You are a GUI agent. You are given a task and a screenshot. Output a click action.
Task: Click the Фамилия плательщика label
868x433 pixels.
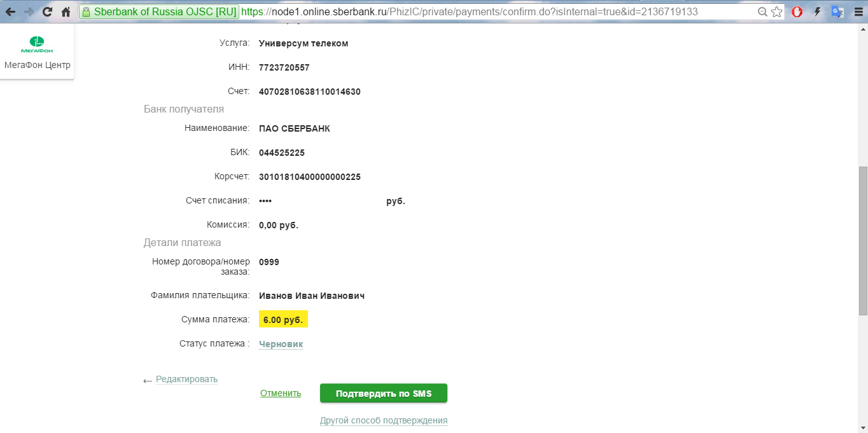coord(200,295)
